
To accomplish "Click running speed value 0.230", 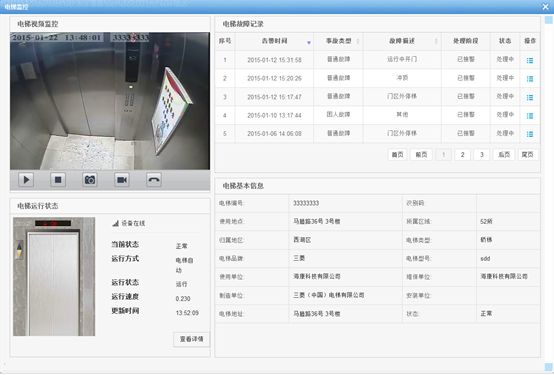I will tap(183, 299).
